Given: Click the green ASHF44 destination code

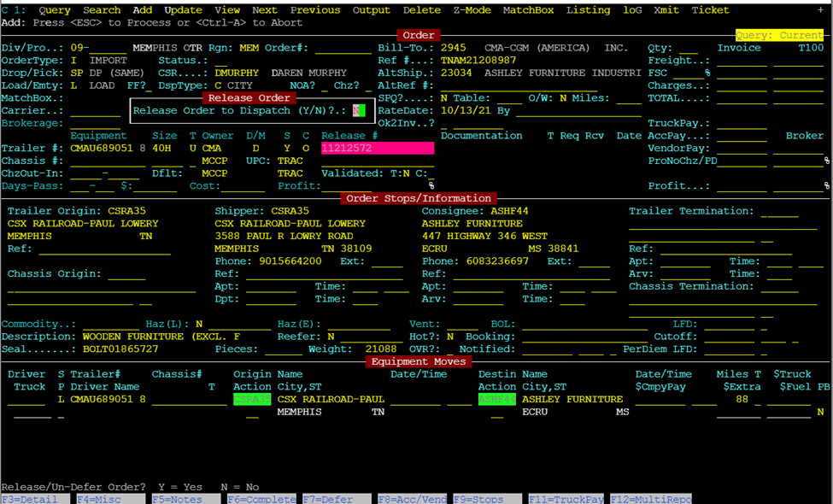Looking at the screenshot, I should pos(497,400).
